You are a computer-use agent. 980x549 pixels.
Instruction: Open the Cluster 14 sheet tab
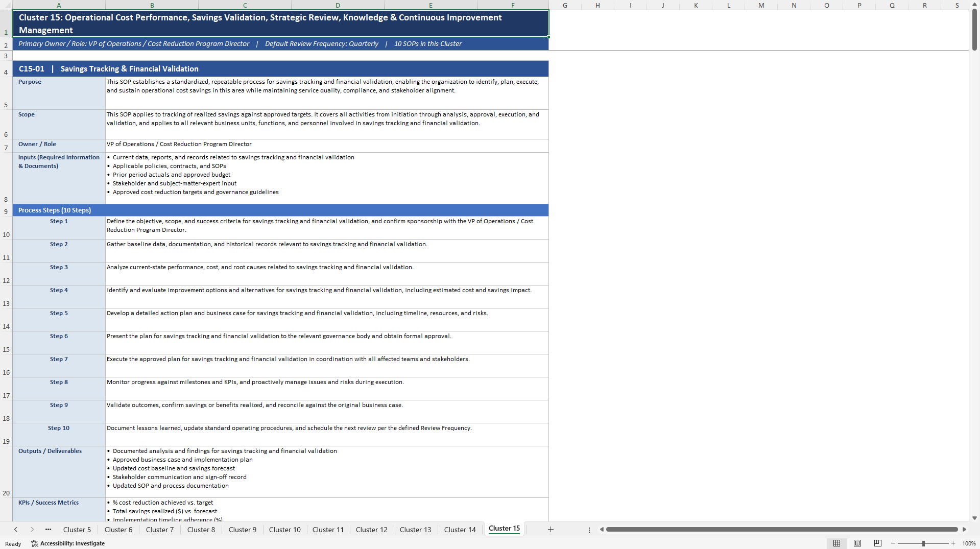point(460,530)
